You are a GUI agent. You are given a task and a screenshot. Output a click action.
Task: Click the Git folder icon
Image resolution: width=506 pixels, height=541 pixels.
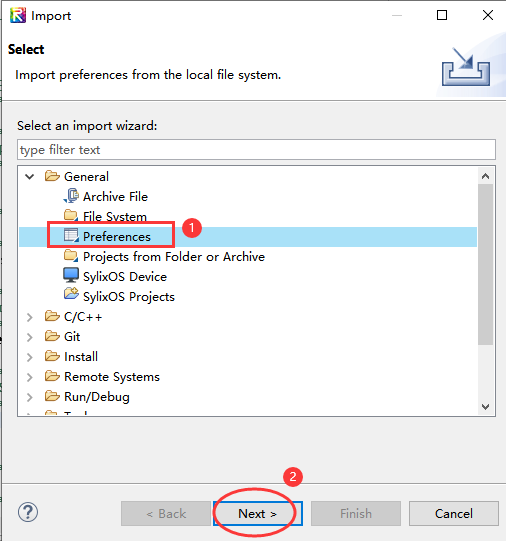(52, 336)
